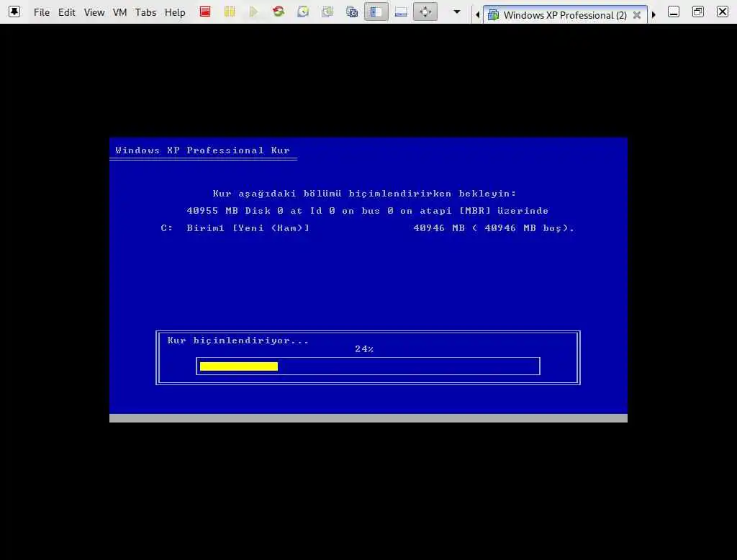Close the Windows XP Professional (2) tab

(637, 15)
